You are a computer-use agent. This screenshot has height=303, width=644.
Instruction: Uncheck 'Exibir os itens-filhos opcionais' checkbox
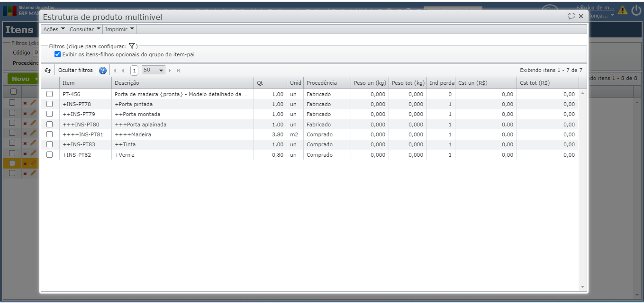point(58,54)
